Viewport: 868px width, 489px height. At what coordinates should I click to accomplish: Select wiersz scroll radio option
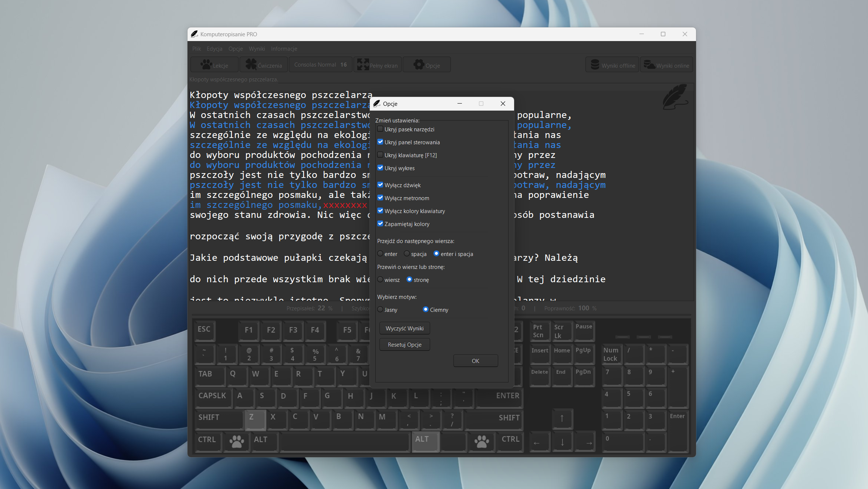(380, 280)
